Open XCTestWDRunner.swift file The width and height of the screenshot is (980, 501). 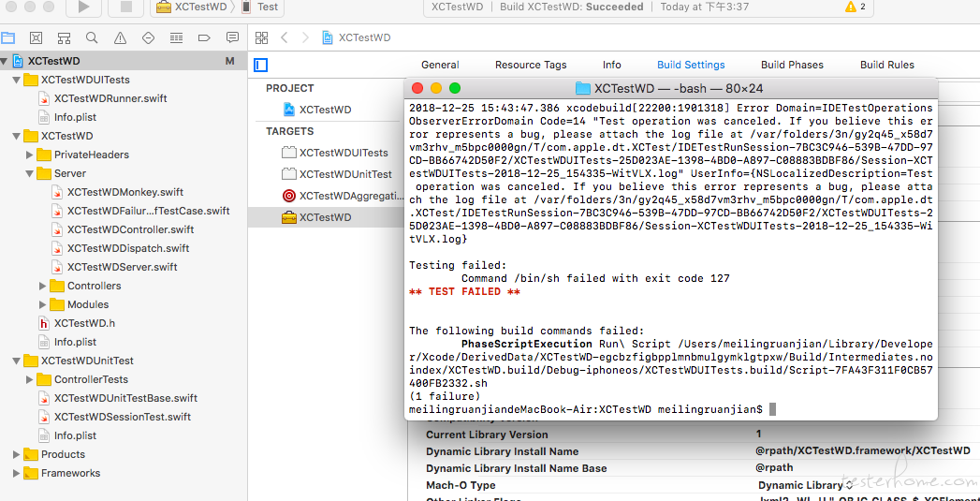pyautogui.click(x=110, y=98)
